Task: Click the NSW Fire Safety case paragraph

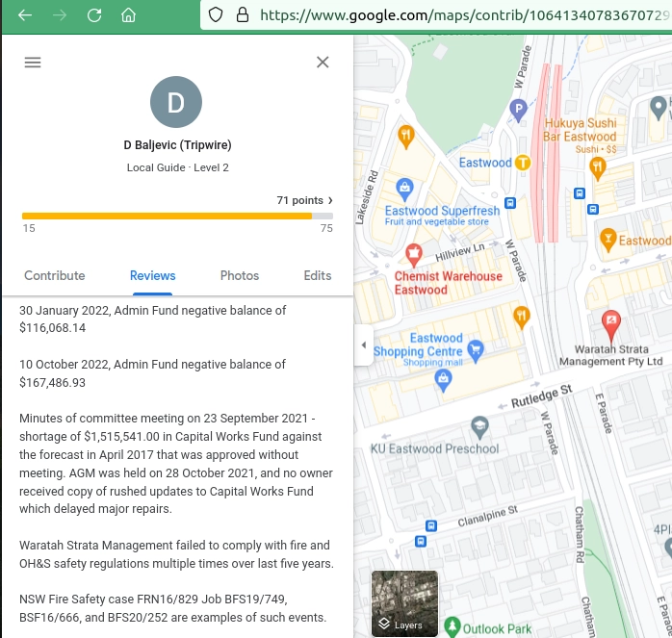Action: pos(173,608)
